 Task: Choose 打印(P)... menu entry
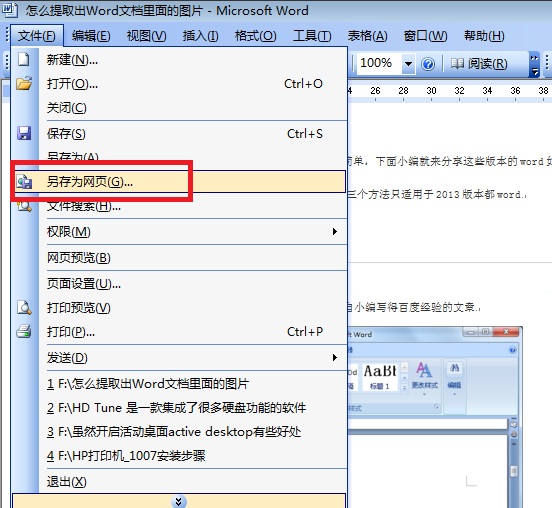(x=179, y=332)
